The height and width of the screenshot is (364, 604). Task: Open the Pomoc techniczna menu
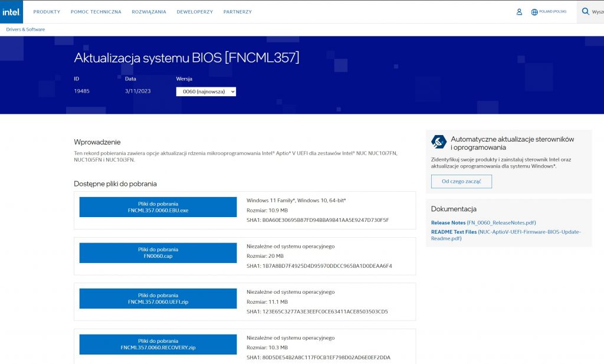pyautogui.click(x=96, y=12)
